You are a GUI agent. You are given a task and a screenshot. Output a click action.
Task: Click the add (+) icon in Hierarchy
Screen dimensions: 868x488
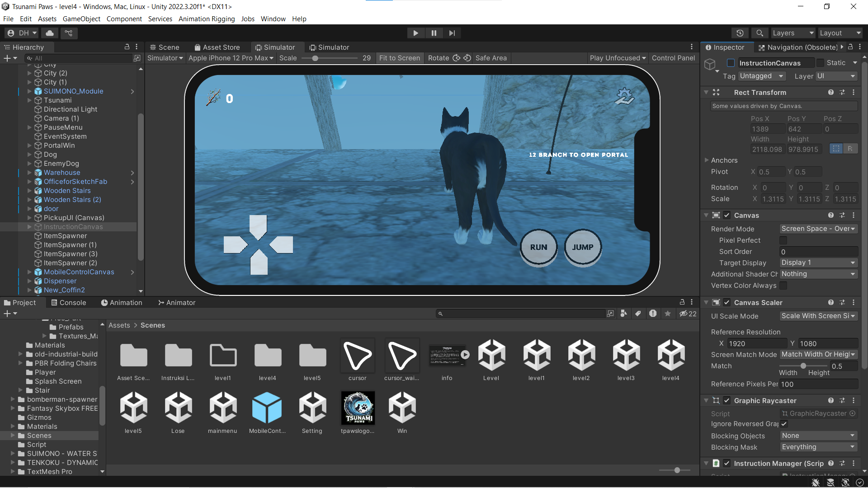7,58
